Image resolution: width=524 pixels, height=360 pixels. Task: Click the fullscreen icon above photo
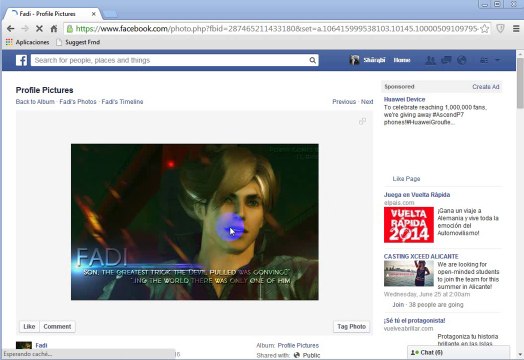[362, 121]
